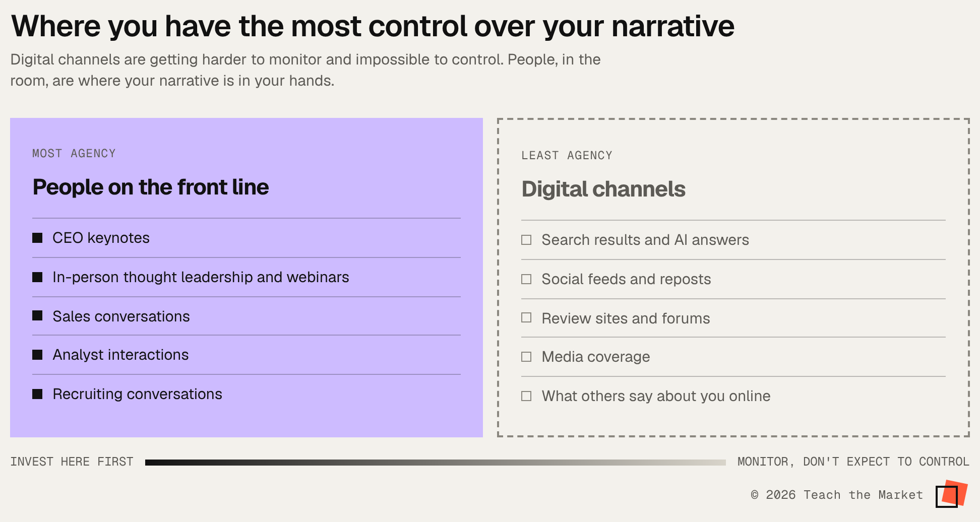Click the 'MOST AGENCY' label

pos(74,153)
